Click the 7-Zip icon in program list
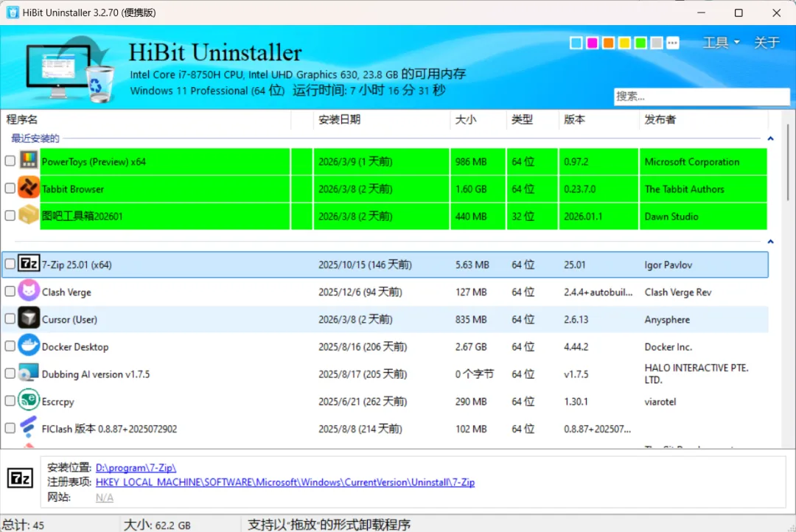 [29, 264]
